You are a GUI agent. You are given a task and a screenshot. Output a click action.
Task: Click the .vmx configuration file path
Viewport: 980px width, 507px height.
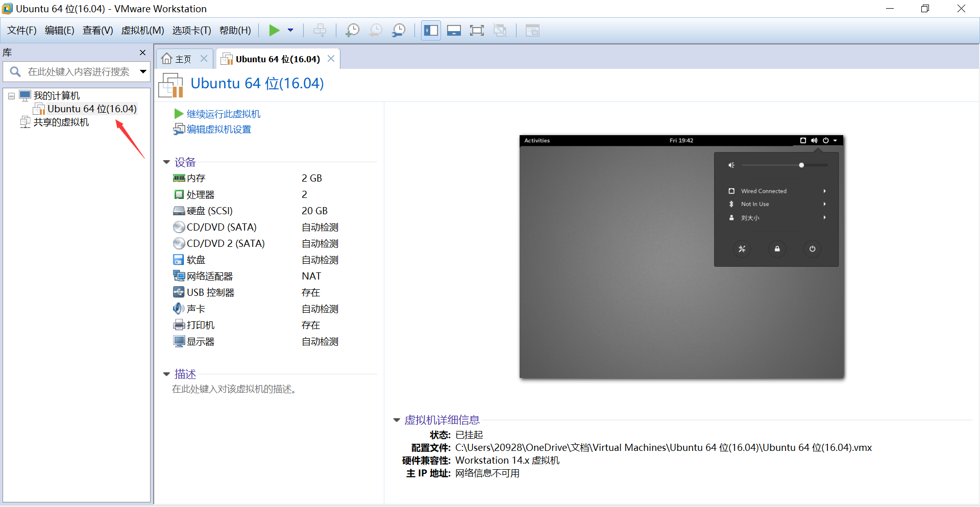click(x=664, y=447)
